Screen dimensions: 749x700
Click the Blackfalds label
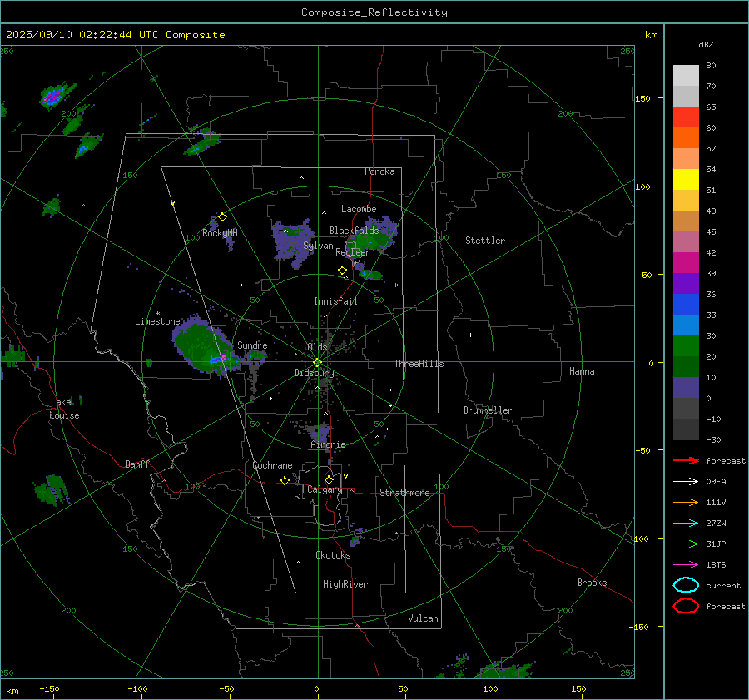tap(354, 231)
